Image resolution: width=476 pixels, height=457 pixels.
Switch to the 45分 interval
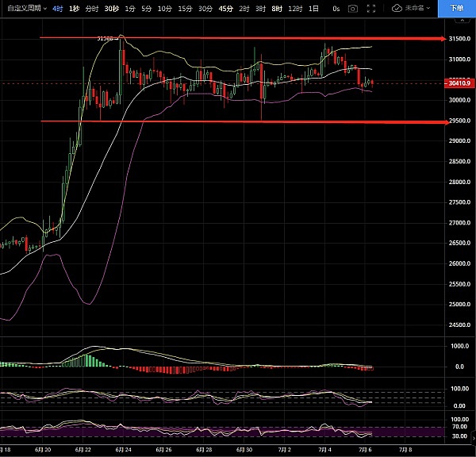click(x=225, y=8)
